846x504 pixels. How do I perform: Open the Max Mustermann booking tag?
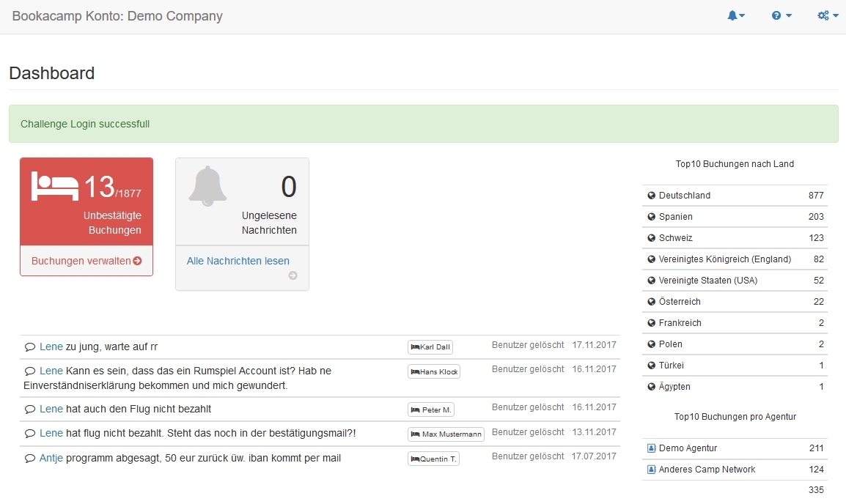pyautogui.click(x=446, y=434)
